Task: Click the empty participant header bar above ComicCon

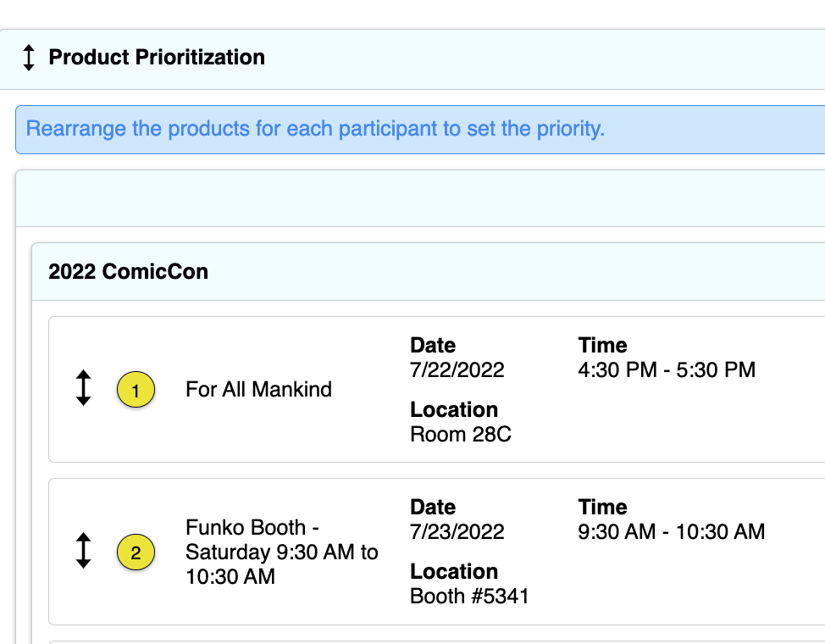Action: click(x=420, y=198)
